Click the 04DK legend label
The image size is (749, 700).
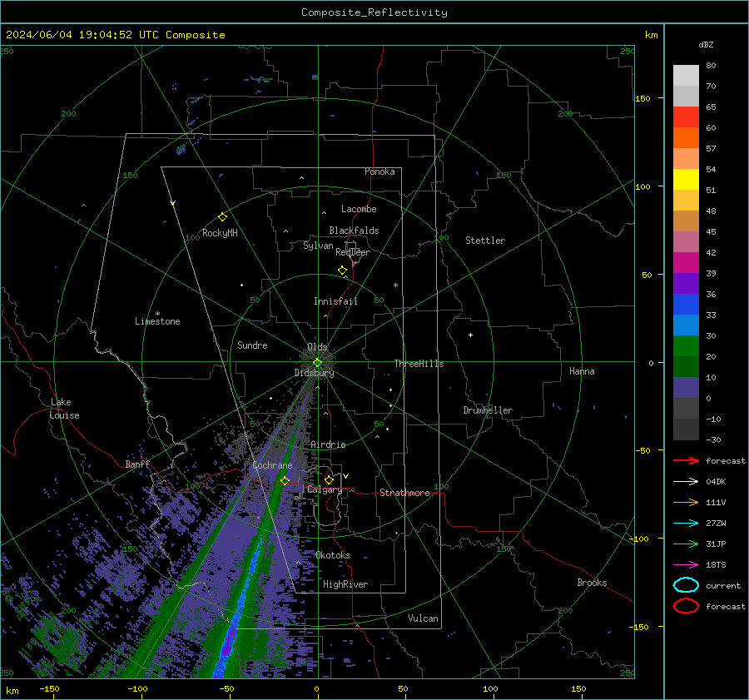click(x=716, y=482)
